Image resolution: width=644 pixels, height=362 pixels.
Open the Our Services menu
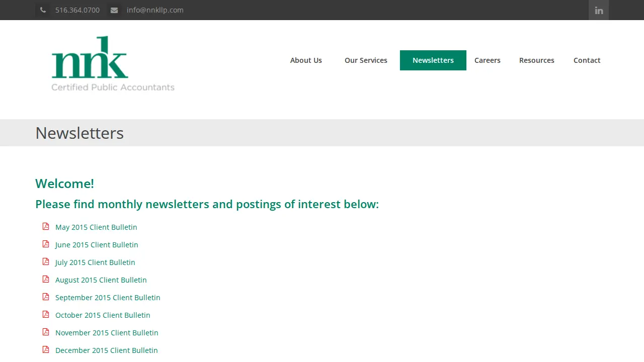click(x=366, y=60)
